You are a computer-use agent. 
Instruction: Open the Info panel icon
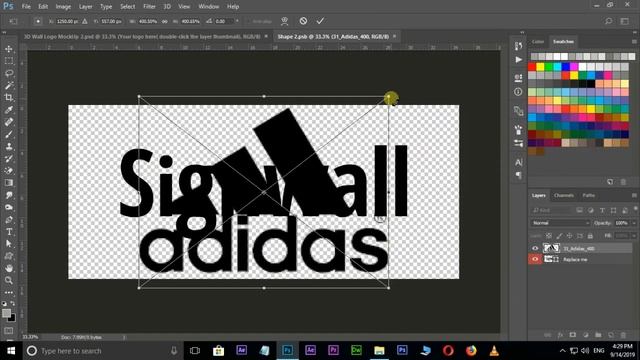coord(518,92)
